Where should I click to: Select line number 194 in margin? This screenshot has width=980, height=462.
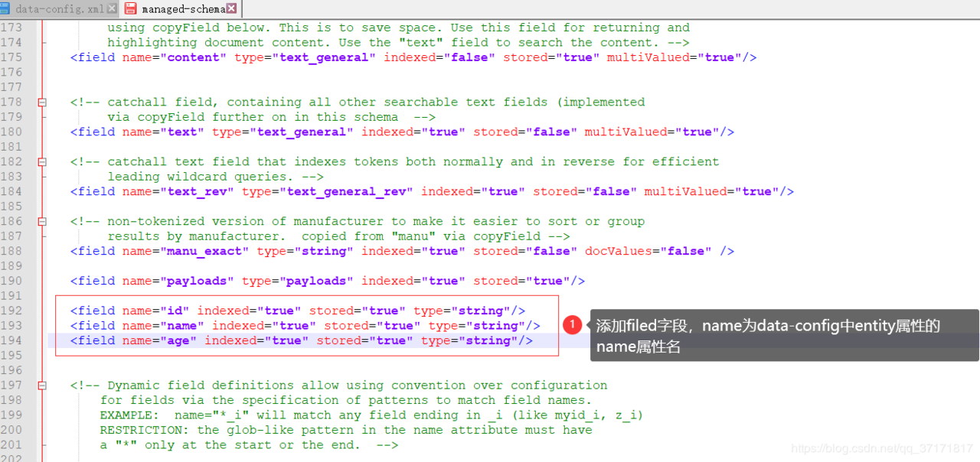coord(11,340)
